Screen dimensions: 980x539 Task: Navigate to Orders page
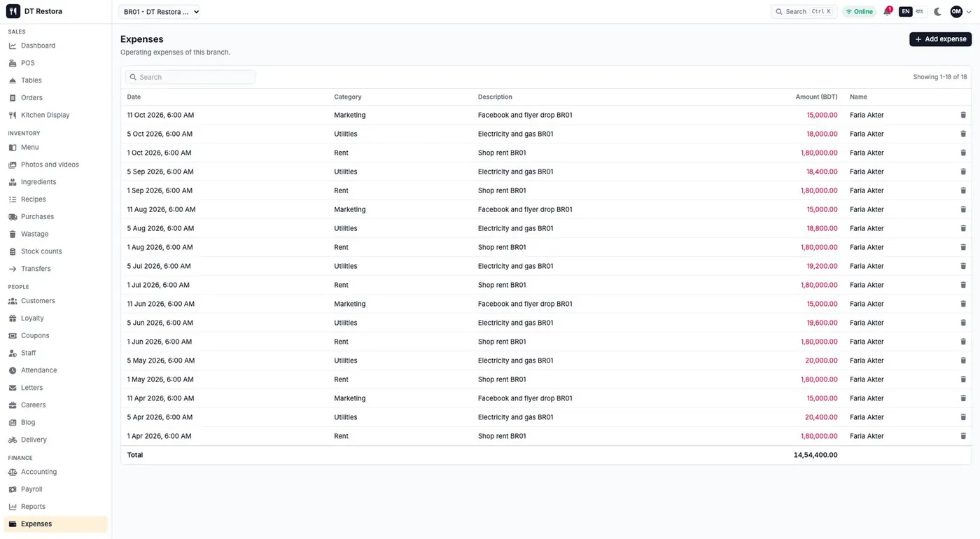click(x=55, y=98)
